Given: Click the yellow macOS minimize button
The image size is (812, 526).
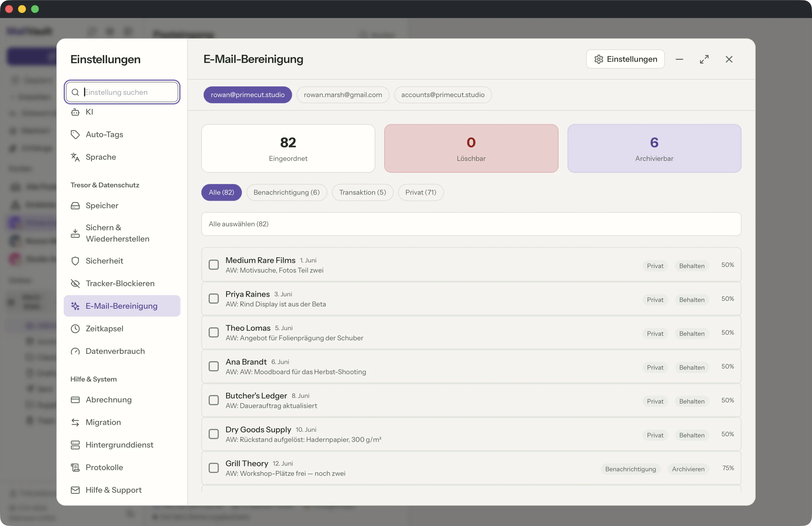Looking at the screenshot, I should point(22,9).
